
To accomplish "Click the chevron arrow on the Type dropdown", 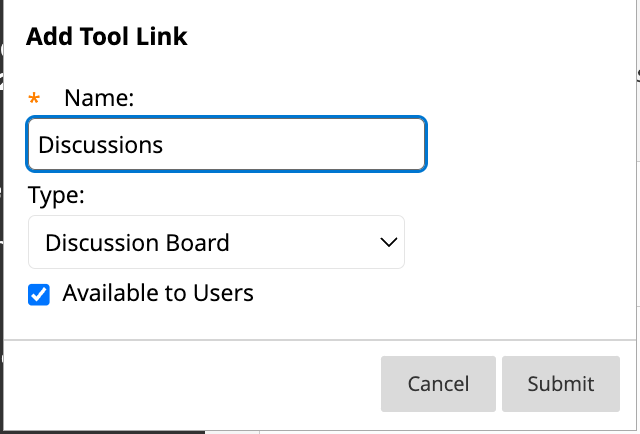I will [388, 242].
